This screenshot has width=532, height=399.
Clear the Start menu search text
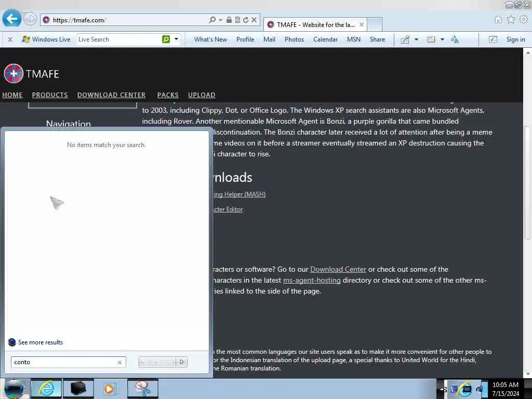[120, 362]
